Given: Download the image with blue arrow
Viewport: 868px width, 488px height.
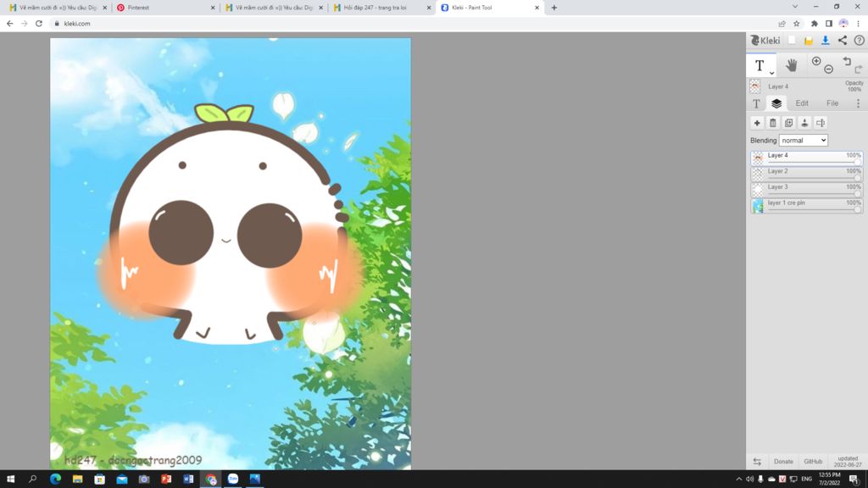Looking at the screenshot, I should pyautogui.click(x=825, y=41).
